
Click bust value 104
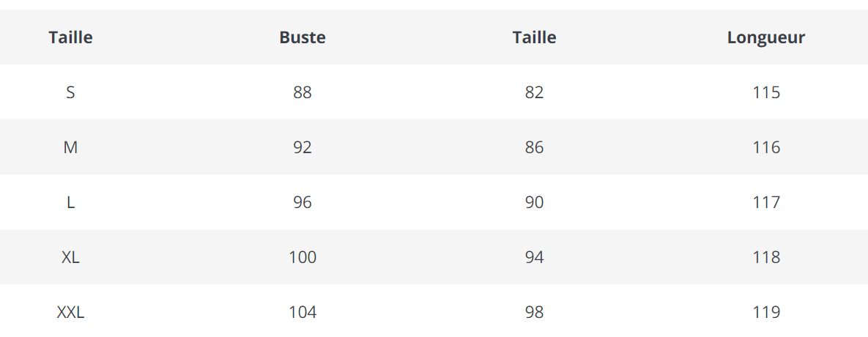click(303, 312)
